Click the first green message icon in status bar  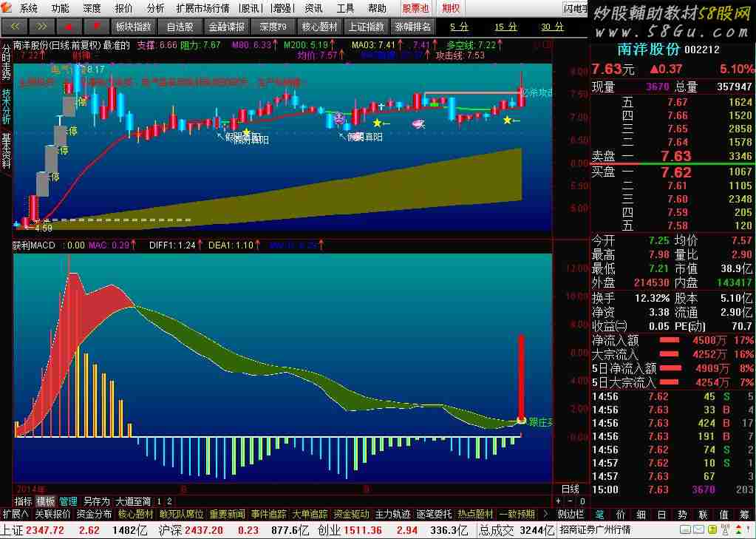coord(687,530)
